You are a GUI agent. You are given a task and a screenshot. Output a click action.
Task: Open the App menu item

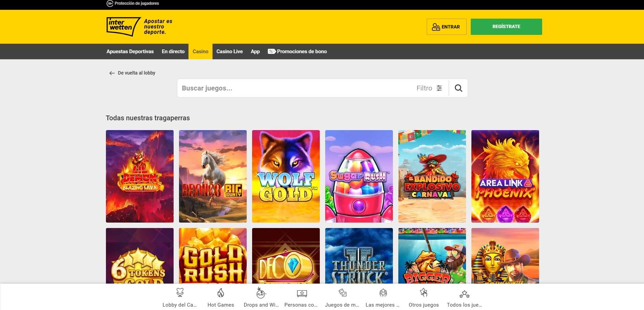point(255,51)
